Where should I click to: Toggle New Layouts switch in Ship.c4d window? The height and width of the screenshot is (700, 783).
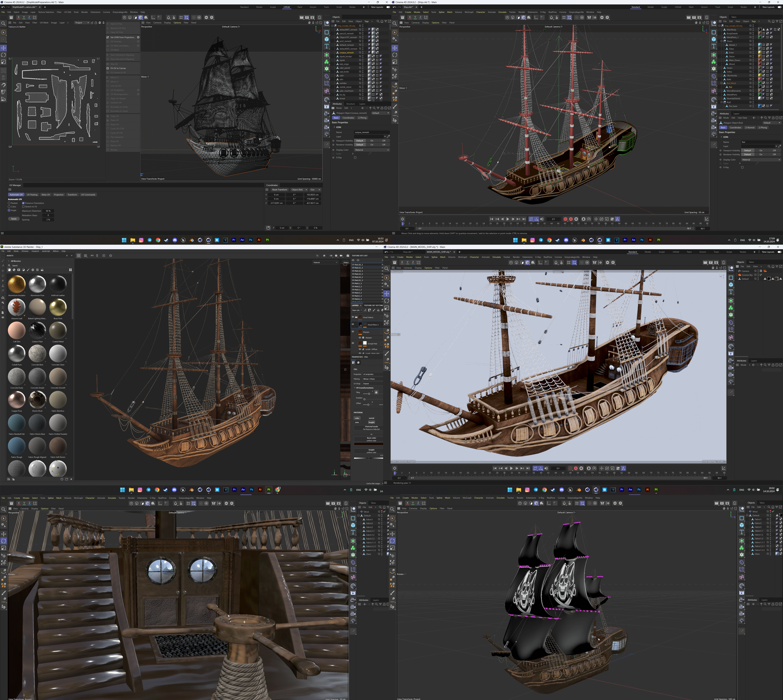(x=779, y=7)
